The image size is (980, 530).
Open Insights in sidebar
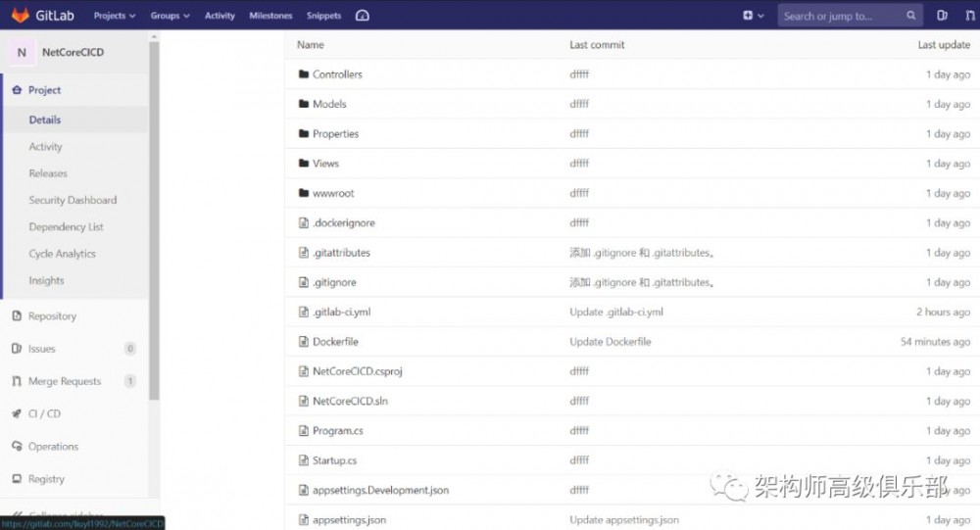[x=46, y=280]
